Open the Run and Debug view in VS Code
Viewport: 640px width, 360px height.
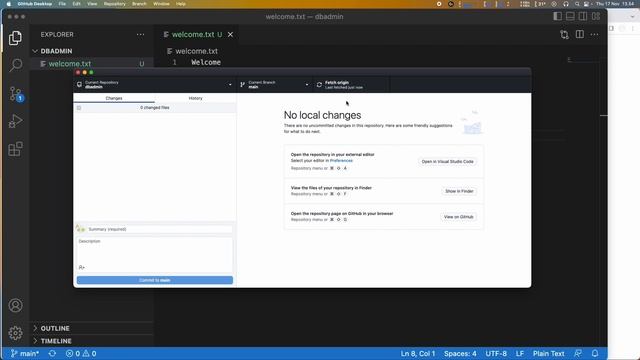tap(16, 121)
